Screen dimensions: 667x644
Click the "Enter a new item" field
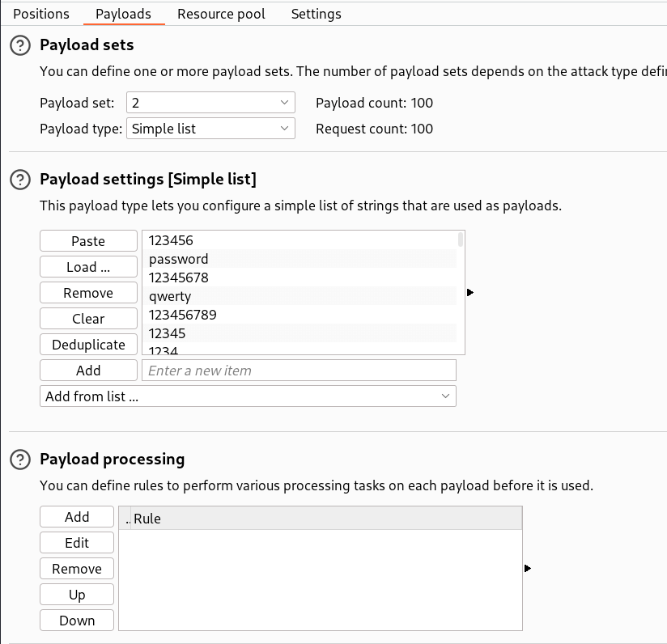[x=300, y=370]
